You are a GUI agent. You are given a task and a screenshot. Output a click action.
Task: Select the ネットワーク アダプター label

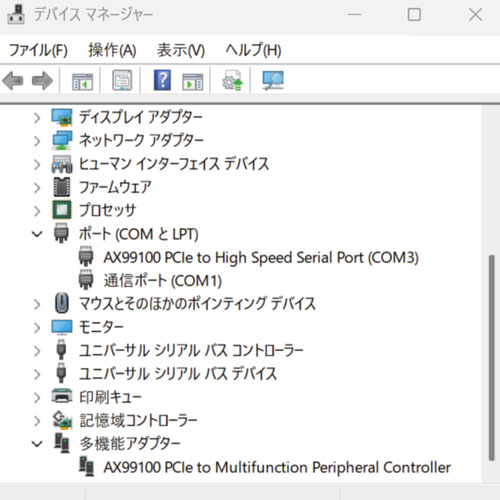tap(141, 140)
